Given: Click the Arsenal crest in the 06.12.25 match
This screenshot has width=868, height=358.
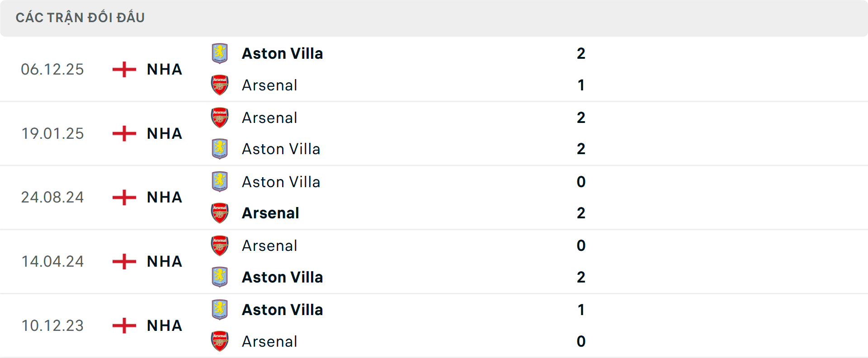Looking at the screenshot, I should tap(220, 85).
